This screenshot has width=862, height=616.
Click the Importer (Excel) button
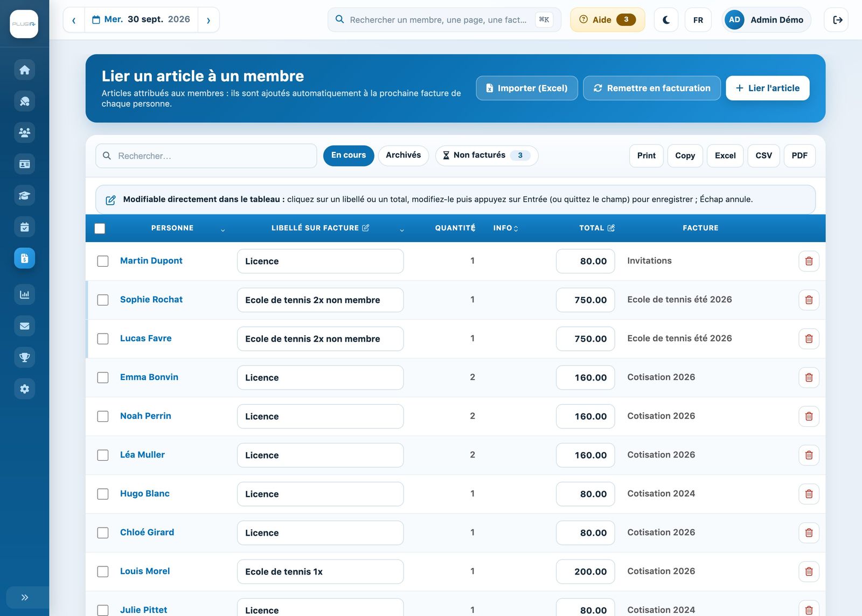(526, 88)
